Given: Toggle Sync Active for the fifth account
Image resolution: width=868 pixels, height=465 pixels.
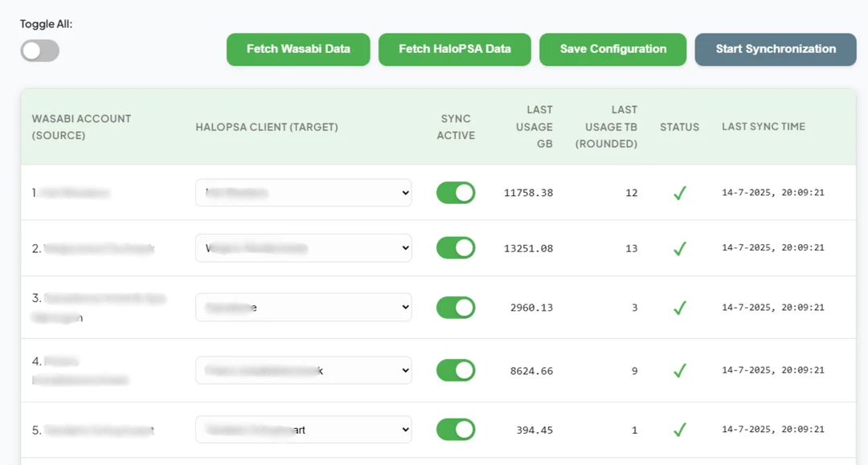Looking at the screenshot, I should tap(456, 429).
